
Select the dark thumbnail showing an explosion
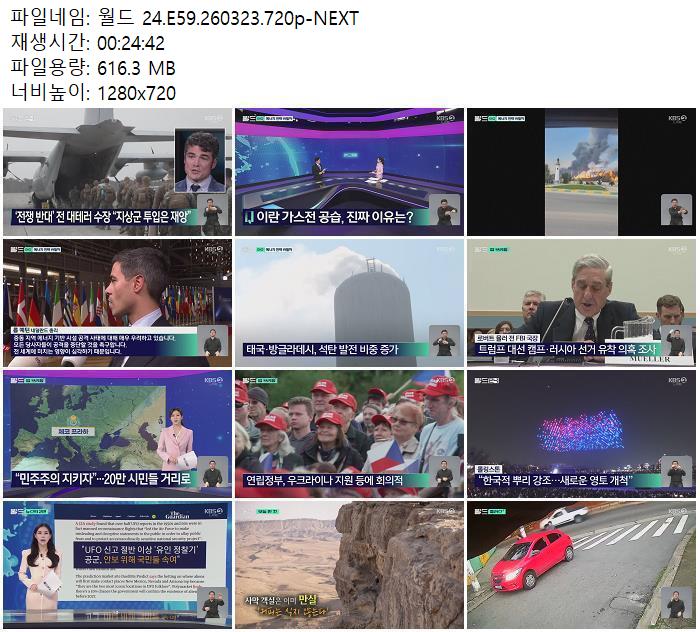(580, 168)
